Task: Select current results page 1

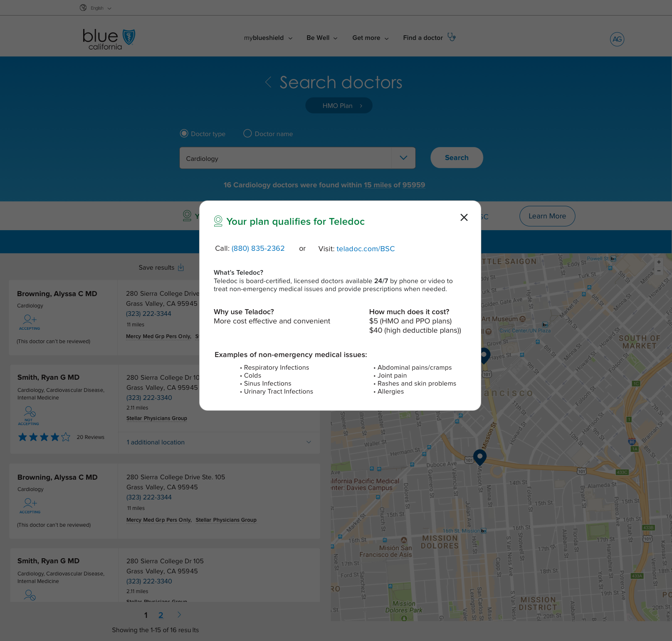Action: click(x=146, y=615)
